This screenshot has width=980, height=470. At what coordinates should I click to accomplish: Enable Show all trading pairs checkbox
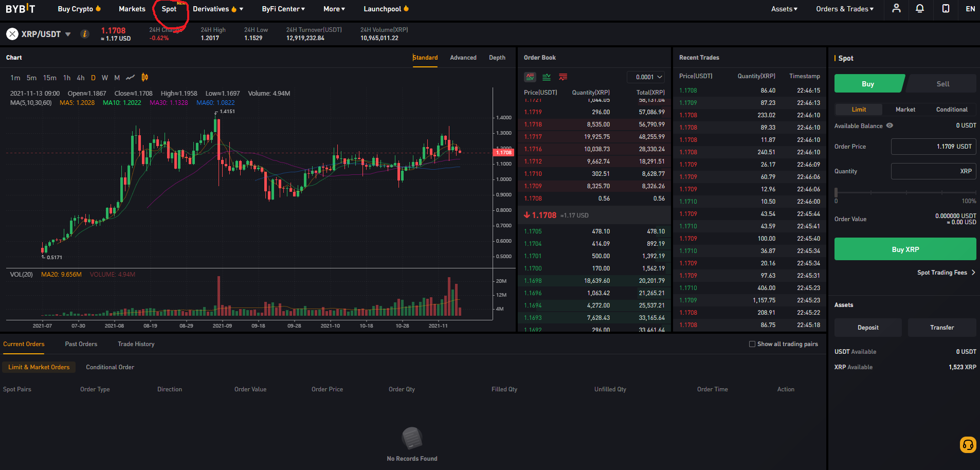(x=752, y=344)
